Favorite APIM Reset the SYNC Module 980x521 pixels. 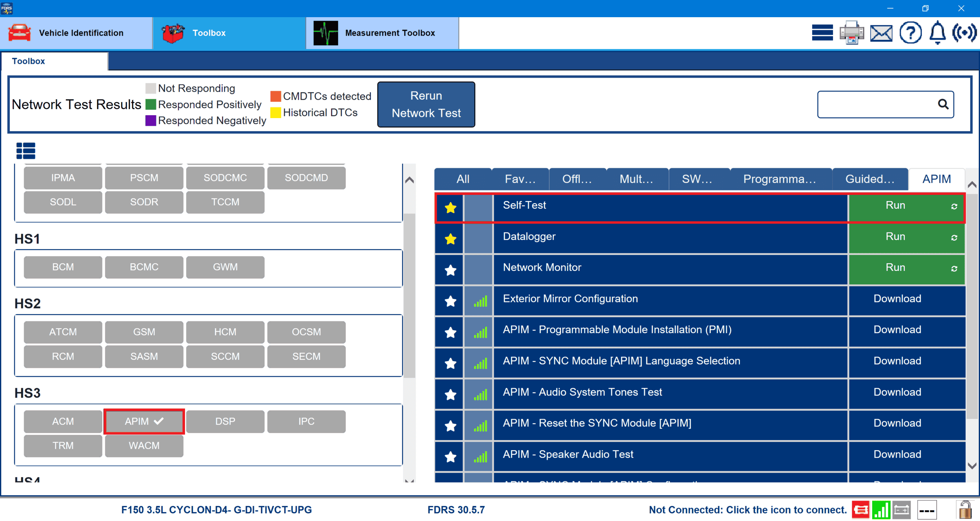point(450,425)
